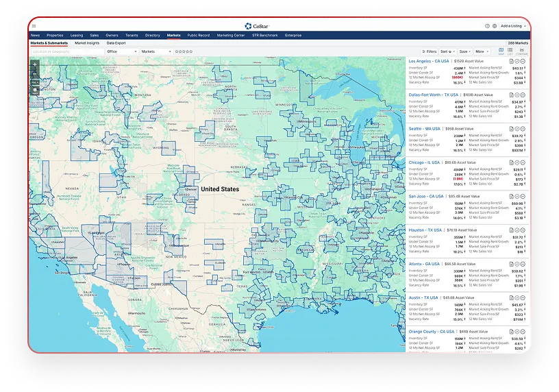Open the Directory tab
Viewport: 559px width, 392px height.
tap(153, 36)
